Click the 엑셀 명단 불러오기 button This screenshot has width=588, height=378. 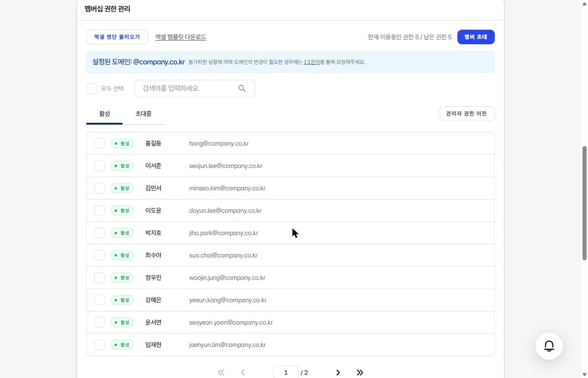(x=117, y=37)
